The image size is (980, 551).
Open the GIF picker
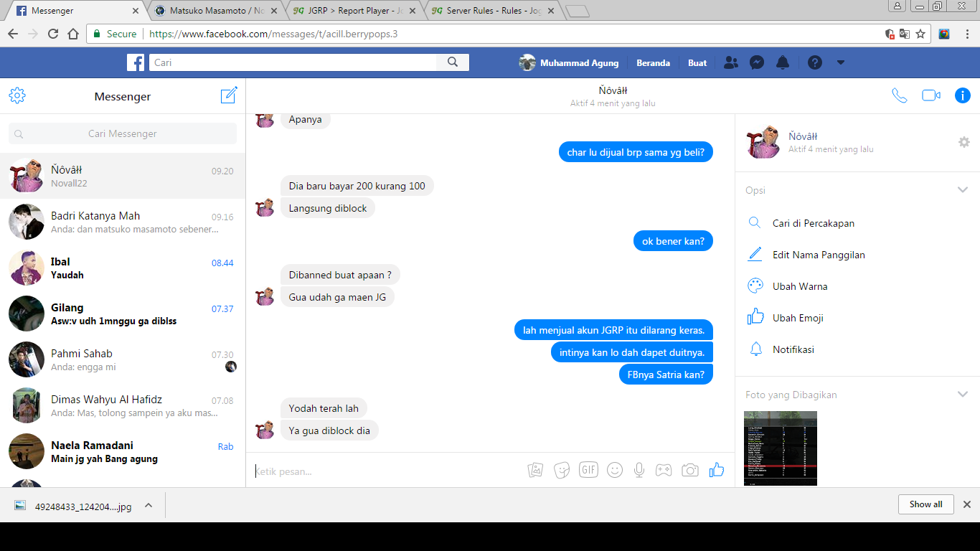coord(588,470)
